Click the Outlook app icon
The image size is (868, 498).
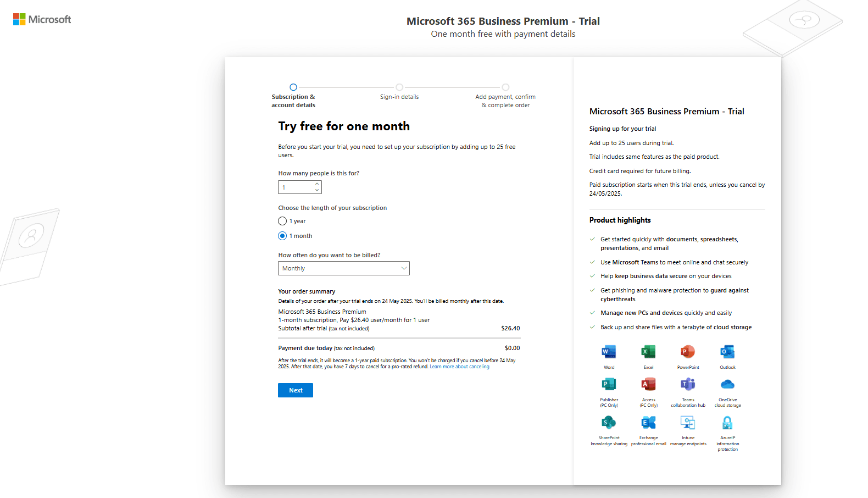pyautogui.click(x=727, y=352)
